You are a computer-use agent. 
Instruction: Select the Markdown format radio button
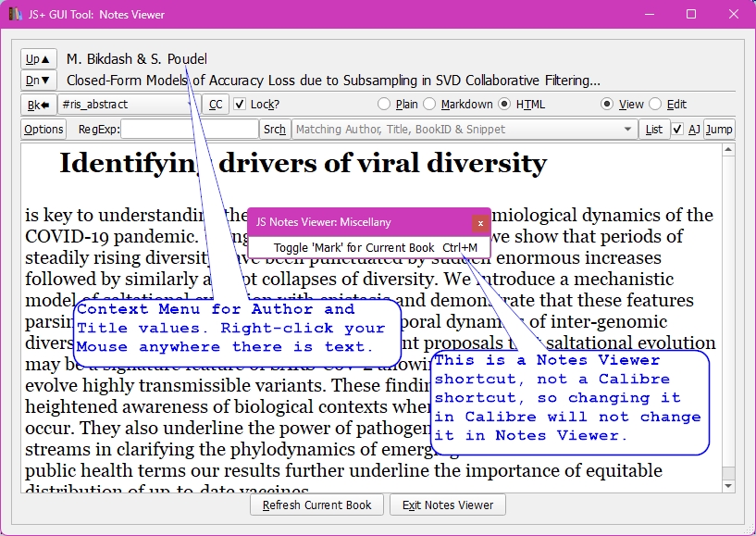[429, 105]
